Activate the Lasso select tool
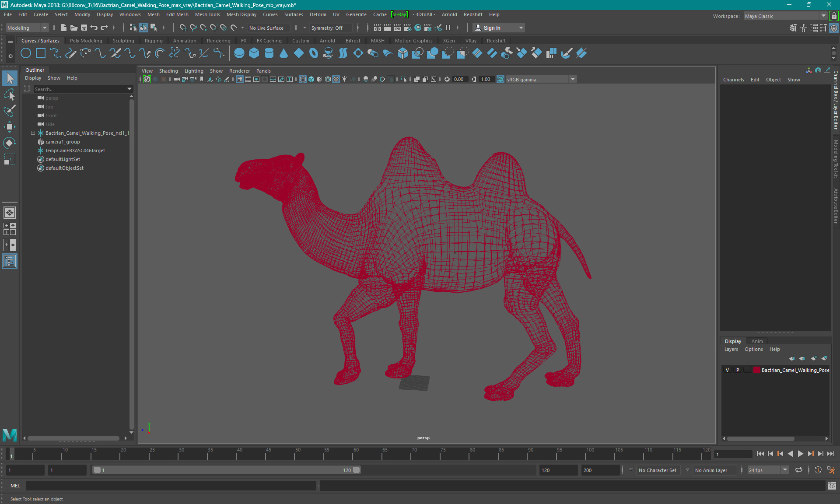 click(x=10, y=94)
